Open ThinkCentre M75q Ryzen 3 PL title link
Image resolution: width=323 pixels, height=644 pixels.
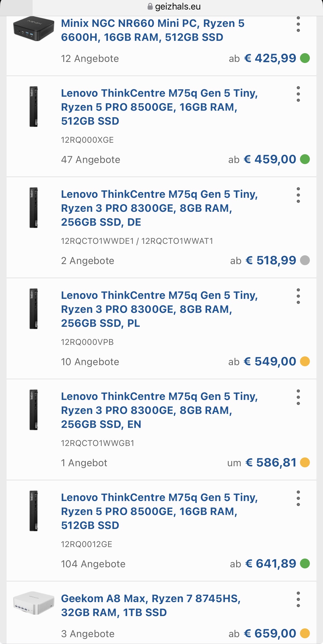tap(159, 309)
